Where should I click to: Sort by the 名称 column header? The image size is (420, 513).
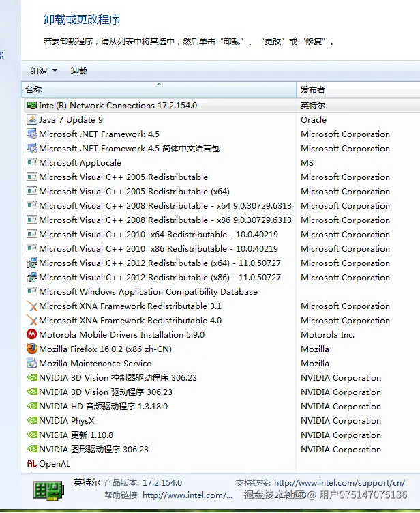point(159,89)
